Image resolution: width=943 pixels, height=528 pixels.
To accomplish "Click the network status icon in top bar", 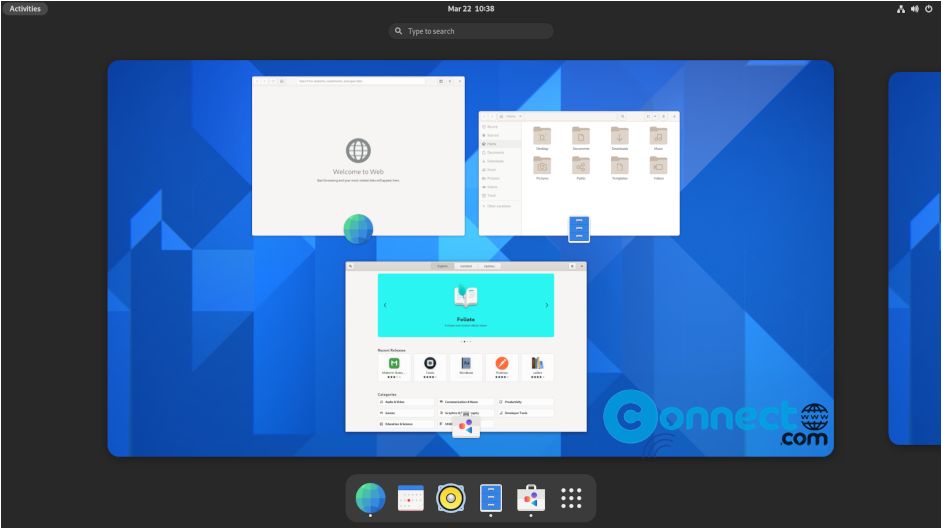I will pos(900,9).
